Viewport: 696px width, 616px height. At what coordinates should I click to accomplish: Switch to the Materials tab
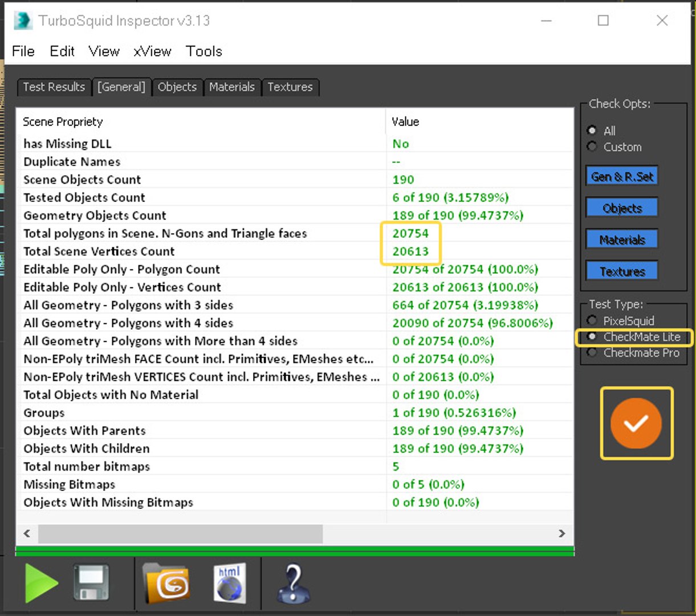point(232,87)
